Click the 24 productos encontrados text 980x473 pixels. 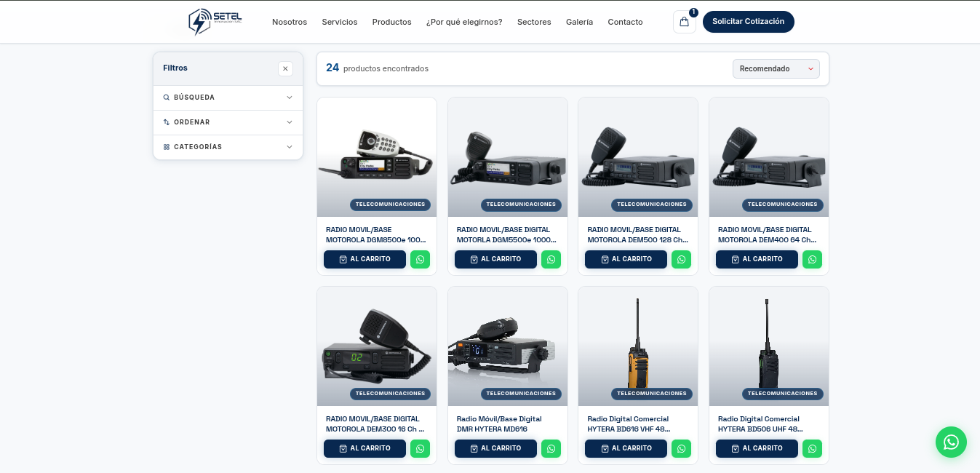[x=377, y=68]
